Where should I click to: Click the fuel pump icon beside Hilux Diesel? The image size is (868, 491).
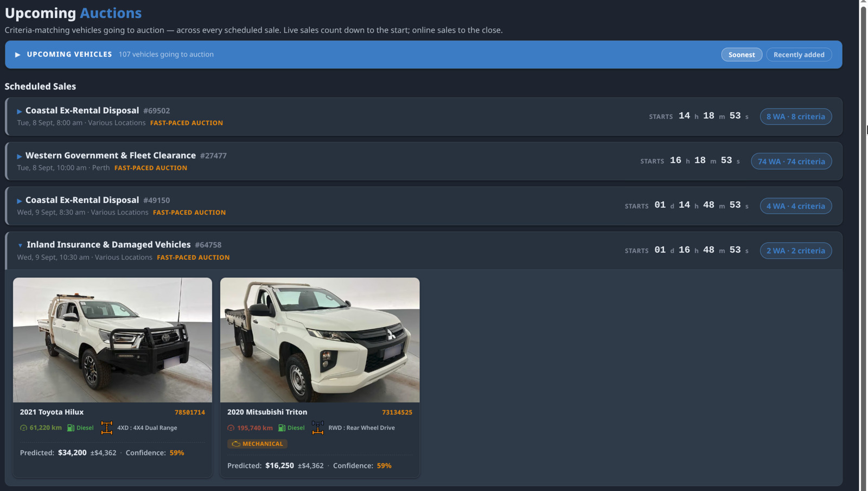click(71, 428)
